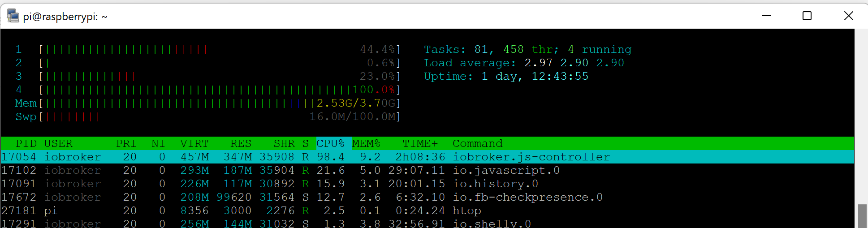Select the io.history.0 process row
868x228 pixels.
click(x=428, y=184)
